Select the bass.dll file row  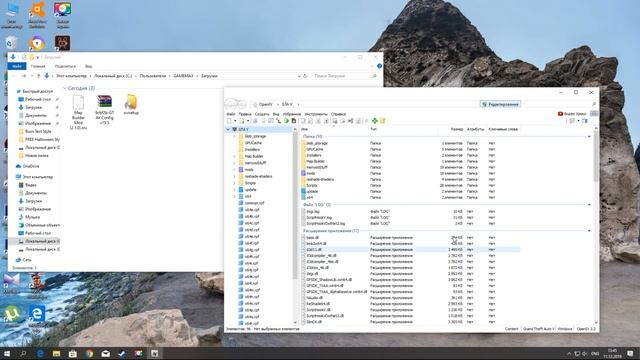(410, 237)
